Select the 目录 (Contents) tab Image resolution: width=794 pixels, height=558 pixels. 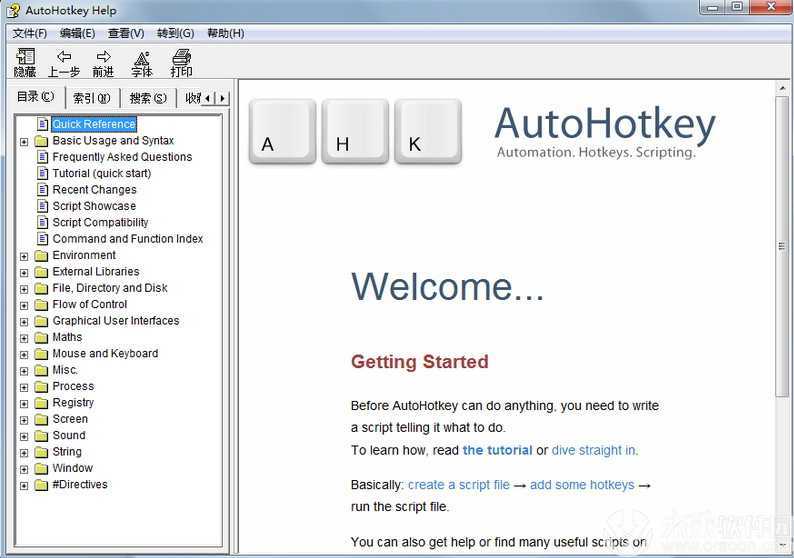coord(35,96)
